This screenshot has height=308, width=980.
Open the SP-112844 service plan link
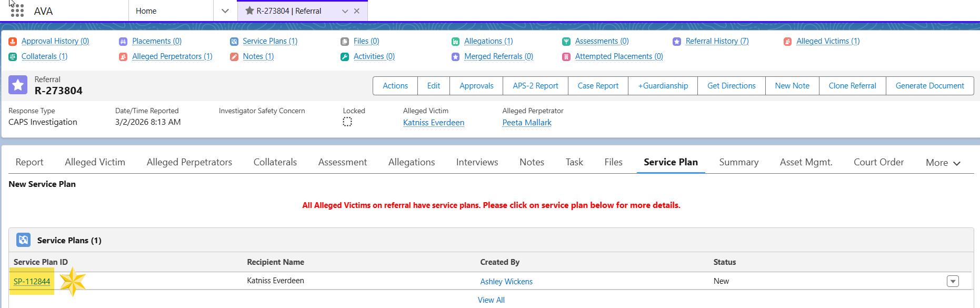click(x=32, y=282)
